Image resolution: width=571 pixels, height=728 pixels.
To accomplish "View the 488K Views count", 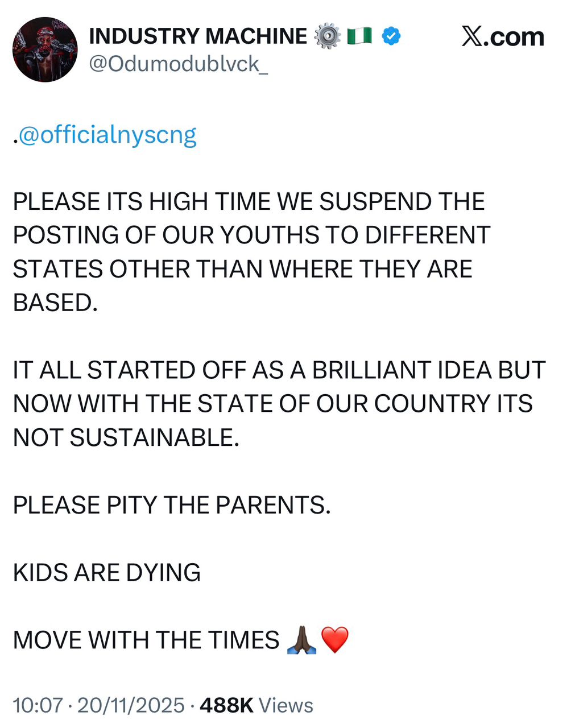I will 256,705.
